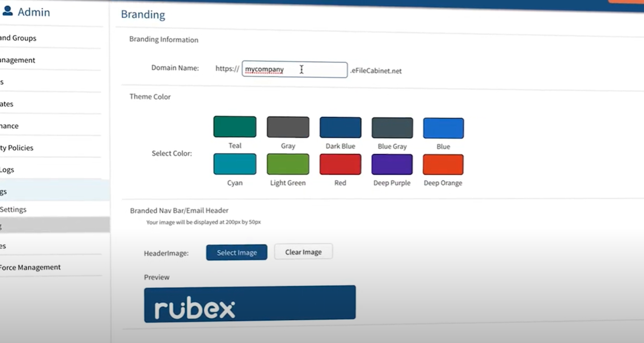Click the 'Preview' label text
Image resolution: width=644 pixels, height=343 pixels.
(x=157, y=277)
